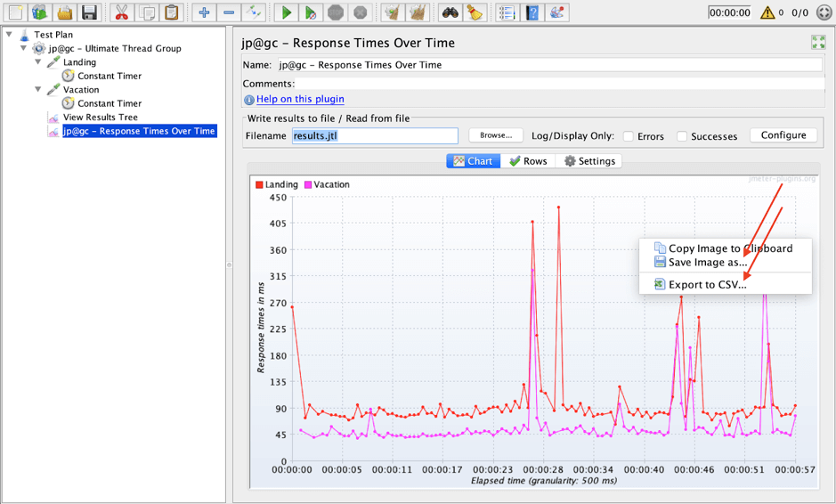This screenshot has height=504, width=836.
Task: Click the warning triangle log indicator
Action: pyautogui.click(x=767, y=12)
